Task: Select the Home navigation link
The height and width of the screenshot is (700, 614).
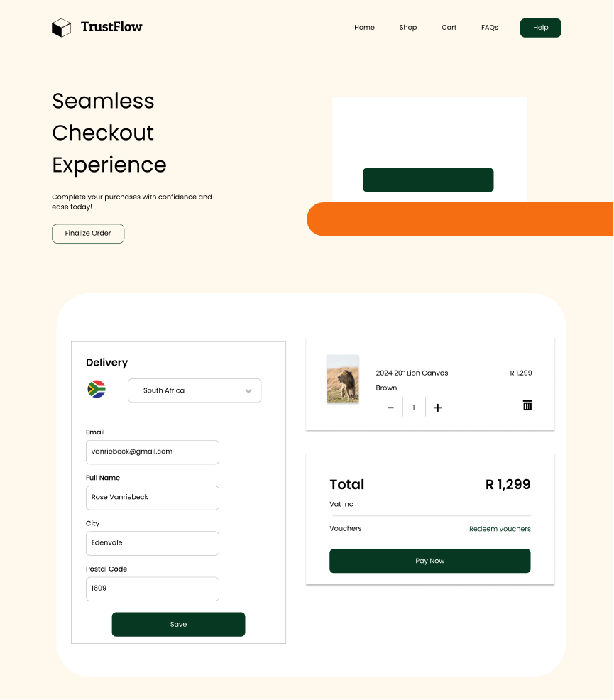Action: (365, 28)
